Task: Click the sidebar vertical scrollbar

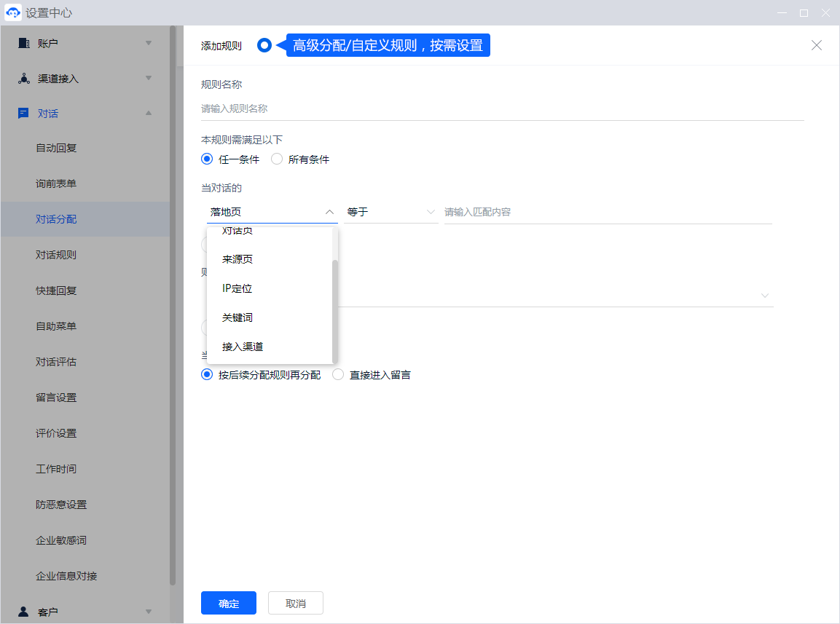Action: tap(173, 305)
